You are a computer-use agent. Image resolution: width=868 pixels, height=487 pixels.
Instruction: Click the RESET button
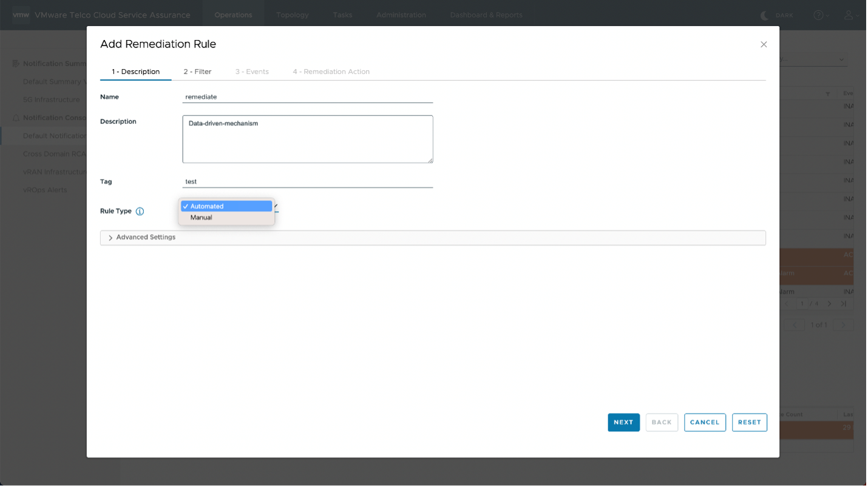(749, 422)
